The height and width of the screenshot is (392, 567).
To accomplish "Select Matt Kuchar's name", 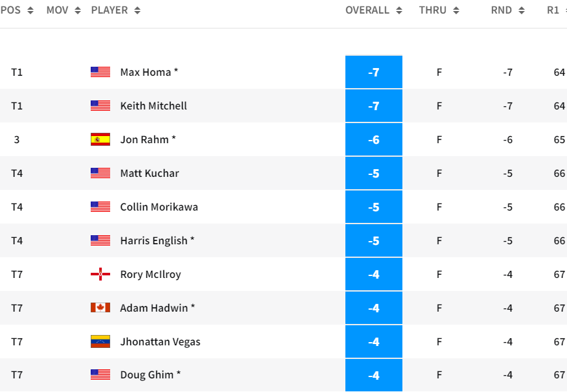I will (x=150, y=173).
